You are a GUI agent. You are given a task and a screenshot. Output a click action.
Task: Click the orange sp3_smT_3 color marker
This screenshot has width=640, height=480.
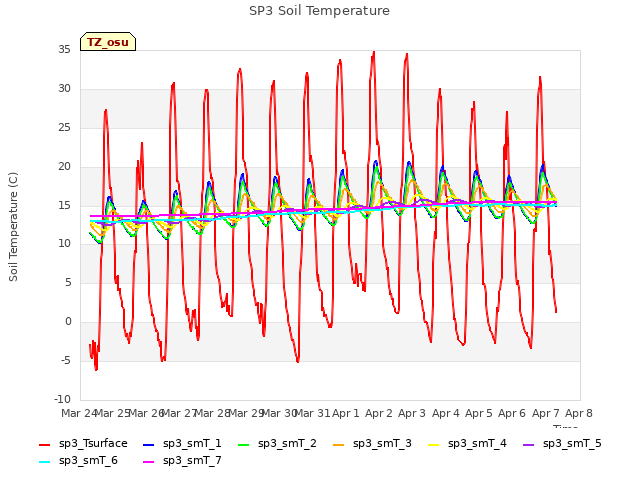[339, 444]
